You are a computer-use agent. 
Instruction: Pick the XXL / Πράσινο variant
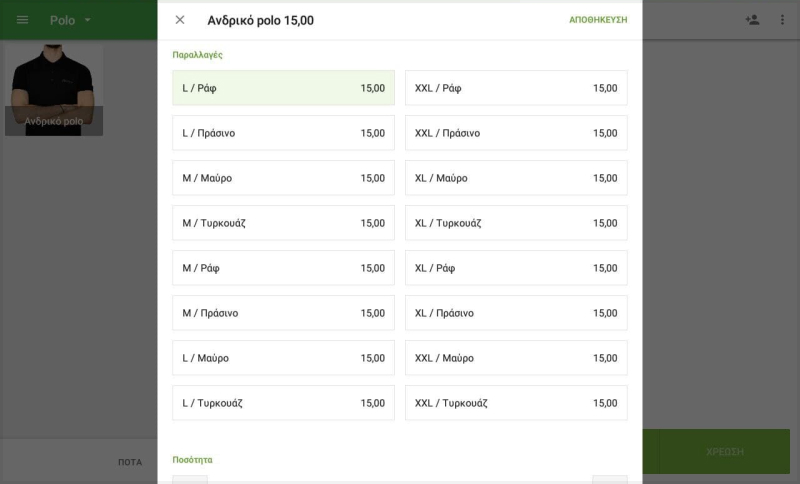[x=516, y=133]
